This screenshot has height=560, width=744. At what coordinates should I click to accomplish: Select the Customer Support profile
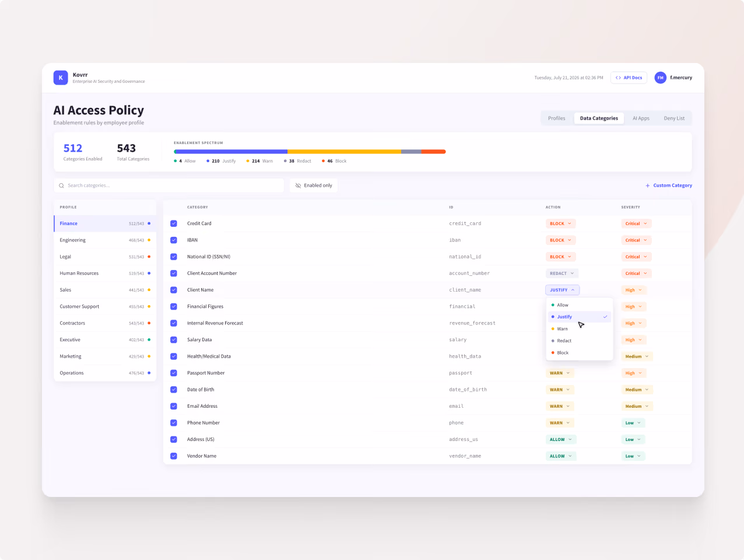click(105, 307)
